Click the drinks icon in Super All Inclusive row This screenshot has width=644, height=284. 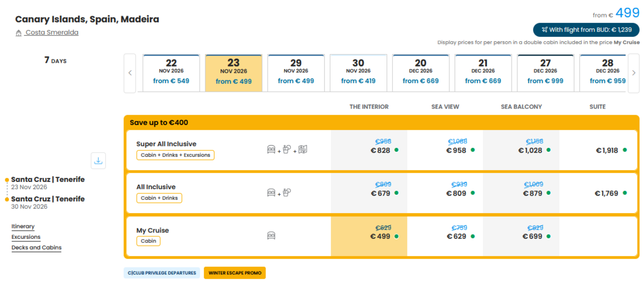click(287, 149)
